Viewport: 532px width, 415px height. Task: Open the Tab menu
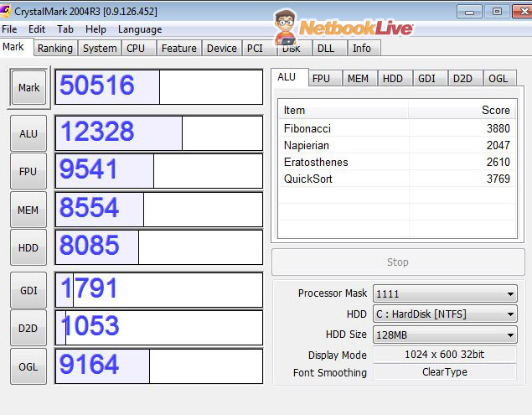pyautogui.click(x=65, y=29)
